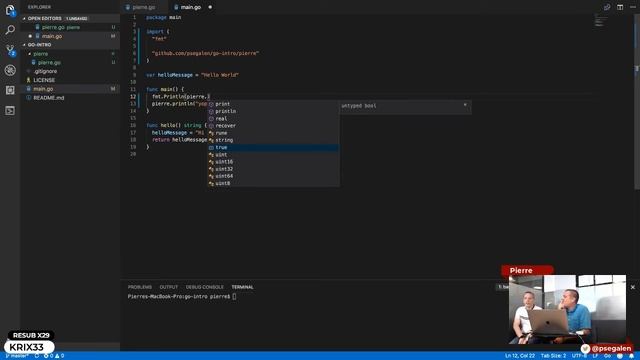The image size is (640, 360).
Task: Click the unsaved dot on main.go tab
Action: [210, 7]
